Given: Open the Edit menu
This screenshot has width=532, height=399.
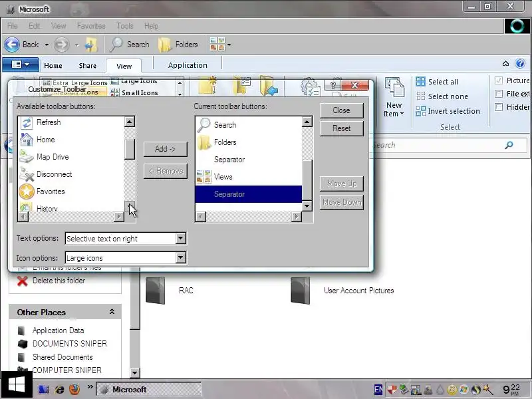Looking at the screenshot, I should pos(35,26).
